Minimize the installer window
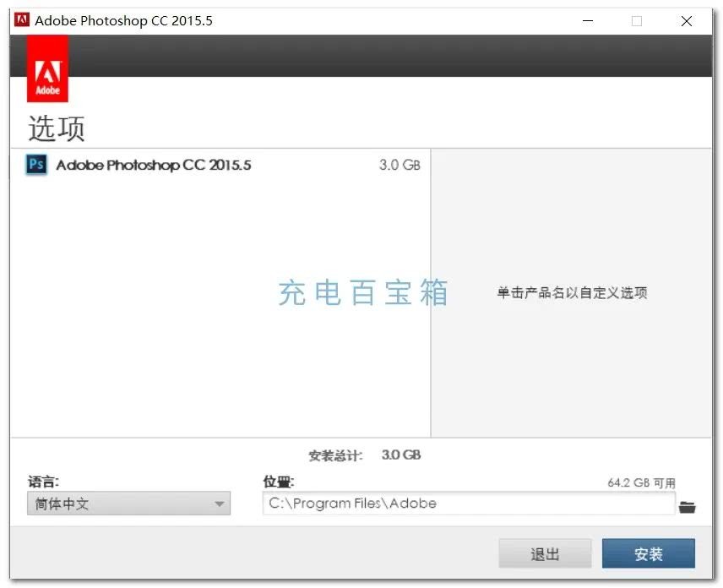Viewport: 723px width, 588px height. pyautogui.click(x=588, y=21)
